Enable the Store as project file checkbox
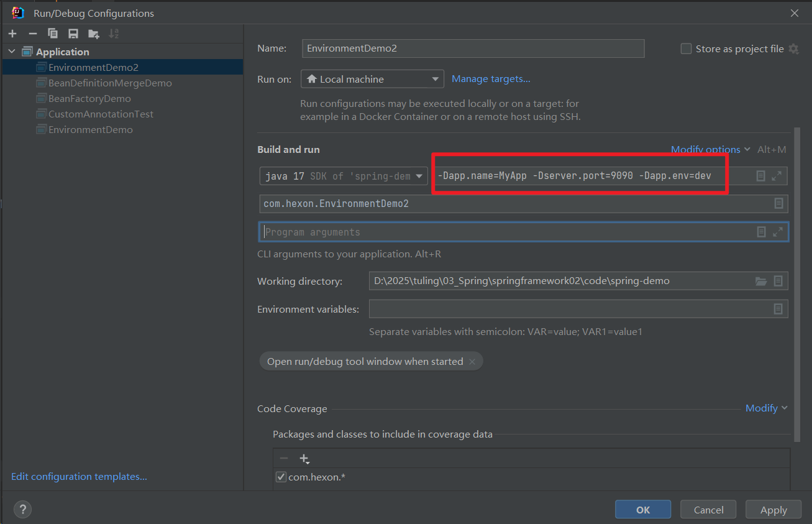812x524 pixels. coord(686,48)
